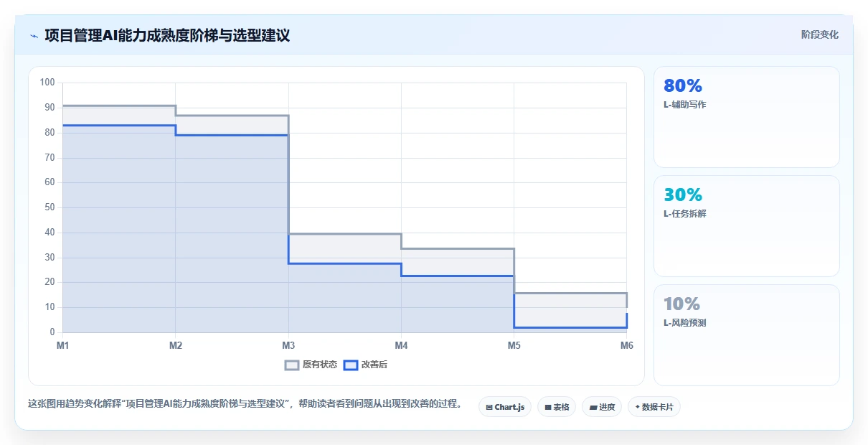
Task: Select the 进度 tag
Action: [x=602, y=407]
